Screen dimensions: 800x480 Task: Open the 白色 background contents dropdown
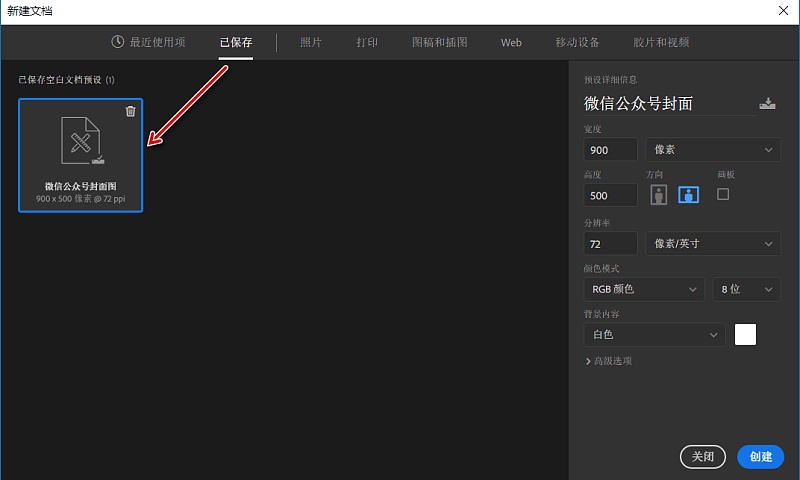655,335
